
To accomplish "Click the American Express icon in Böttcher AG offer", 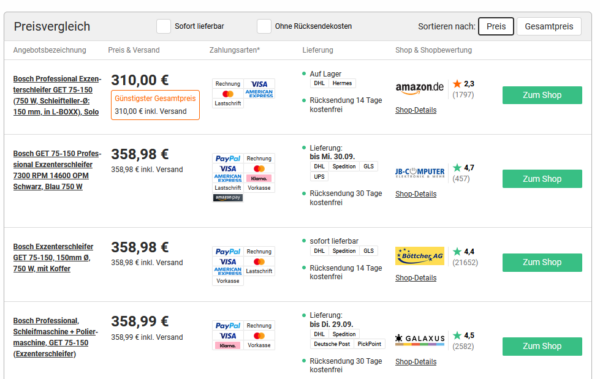I will [x=228, y=271].
